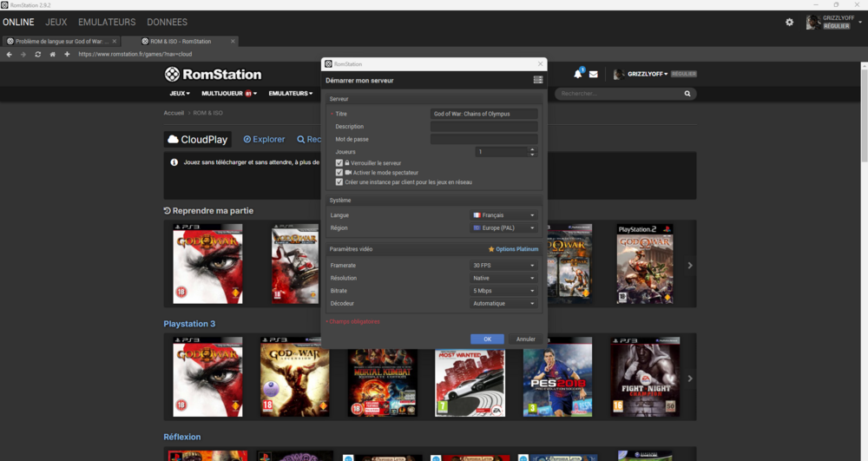Disable Activer le mode spectateur
This screenshot has height=461, width=868.
(339, 173)
